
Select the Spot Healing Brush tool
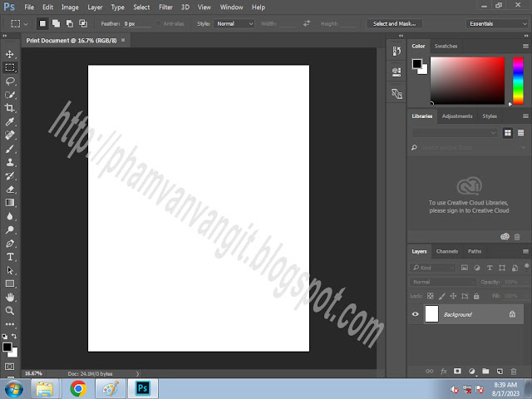point(10,135)
